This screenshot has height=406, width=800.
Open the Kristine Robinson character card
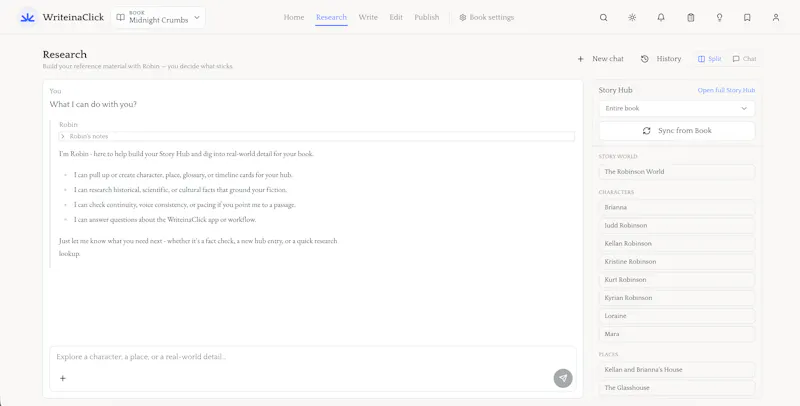tap(677, 262)
